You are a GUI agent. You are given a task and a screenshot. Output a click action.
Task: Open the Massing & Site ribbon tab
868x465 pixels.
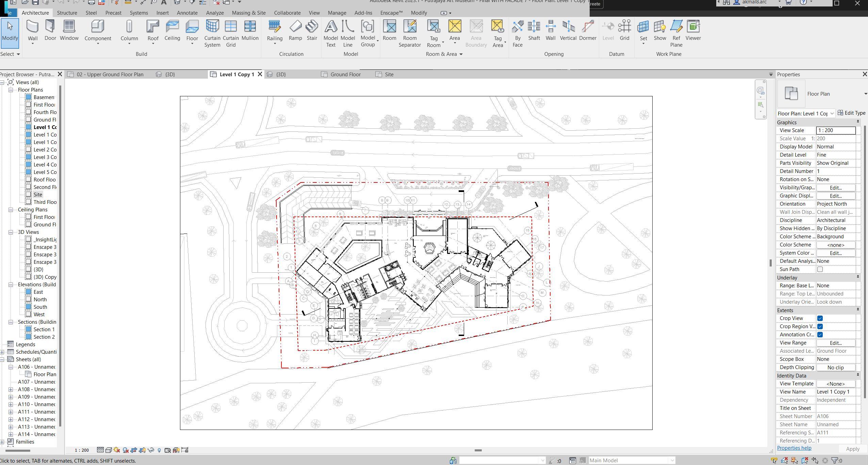tap(248, 13)
